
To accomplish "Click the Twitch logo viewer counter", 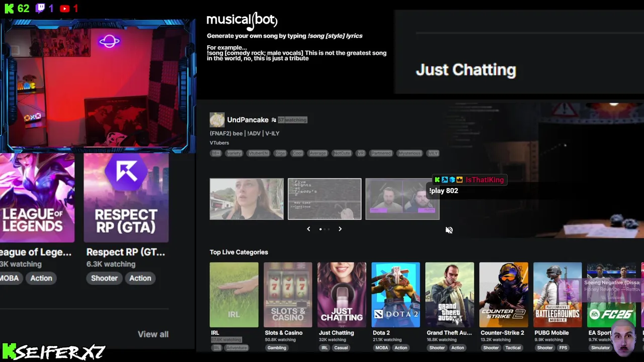I will click(x=40, y=9).
